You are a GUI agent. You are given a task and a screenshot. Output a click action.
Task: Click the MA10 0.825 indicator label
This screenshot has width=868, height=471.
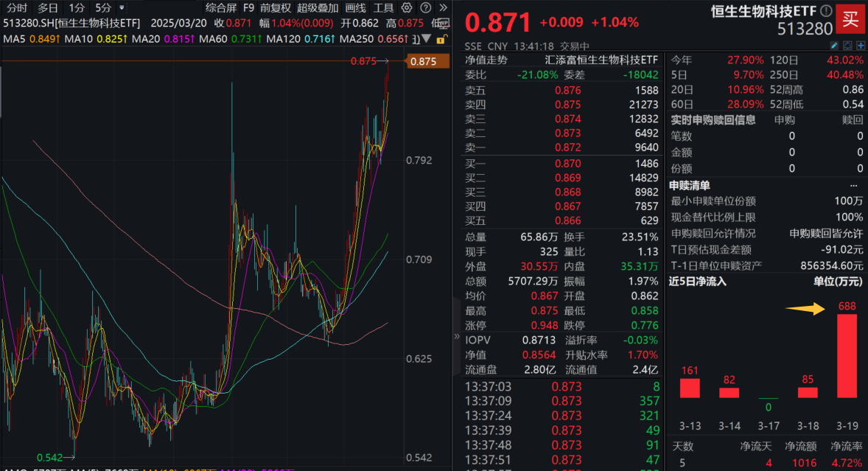click(96, 39)
